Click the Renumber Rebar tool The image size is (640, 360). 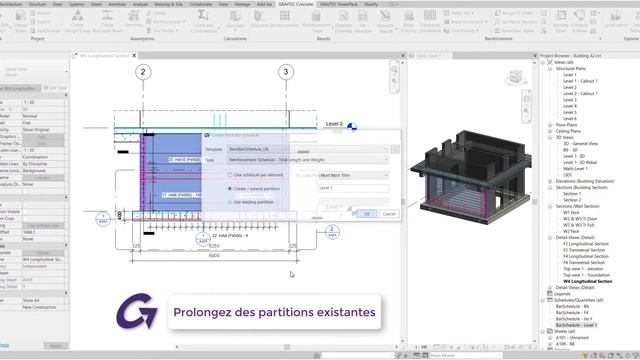point(514,31)
